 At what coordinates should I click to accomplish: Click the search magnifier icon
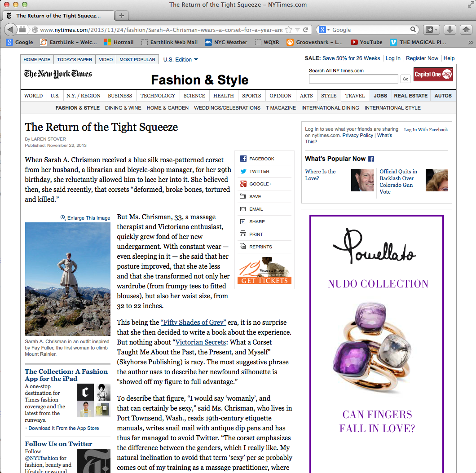(x=413, y=30)
